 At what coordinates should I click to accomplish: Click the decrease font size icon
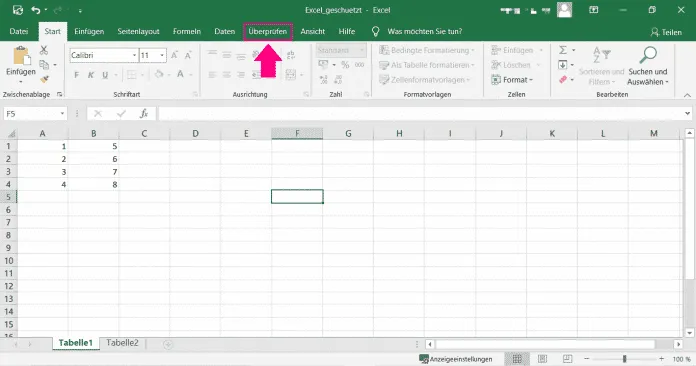188,55
